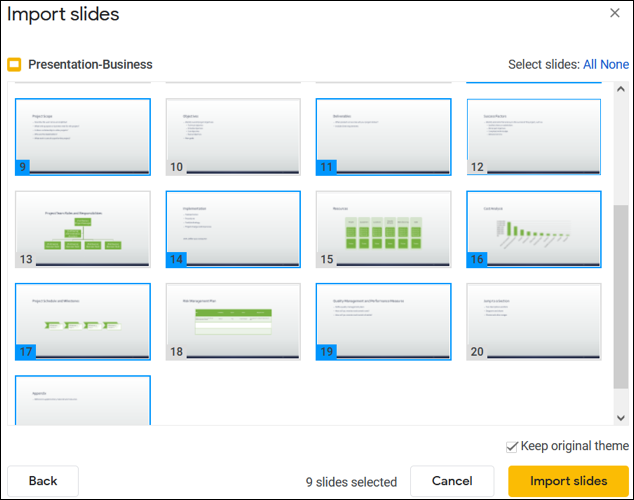Close the Import slides dialog
Image resolution: width=634 pixels, height=500 pixels.
pos(615,13)
